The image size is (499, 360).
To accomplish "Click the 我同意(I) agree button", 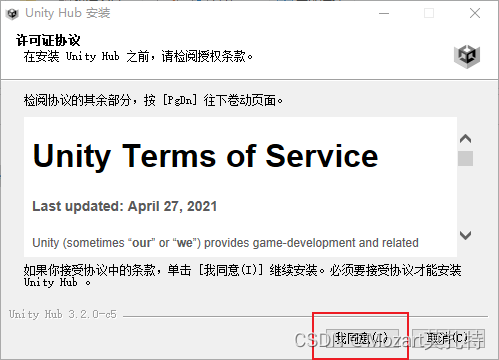I will coord(362,339).
